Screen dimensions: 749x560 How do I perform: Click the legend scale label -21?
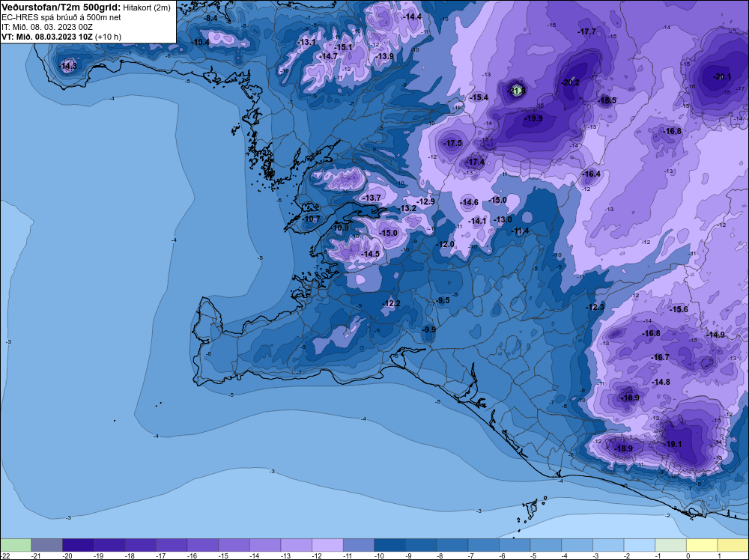click(36, 556)
